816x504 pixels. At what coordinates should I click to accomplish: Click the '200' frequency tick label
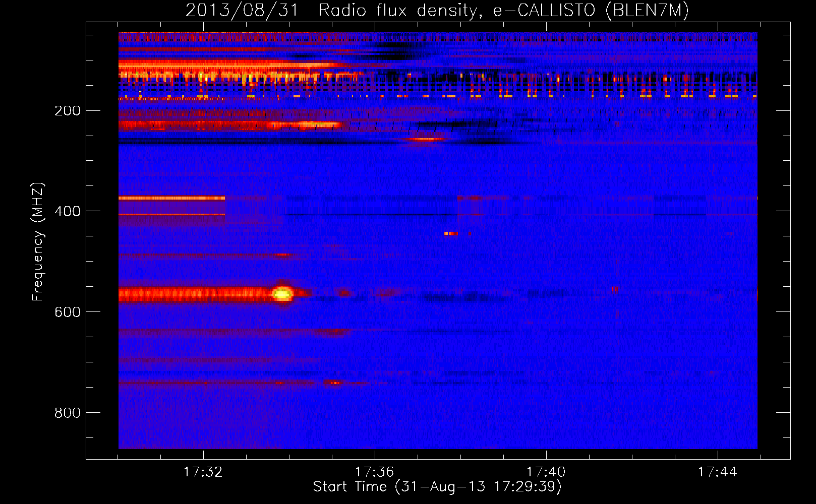pos(67,110)
